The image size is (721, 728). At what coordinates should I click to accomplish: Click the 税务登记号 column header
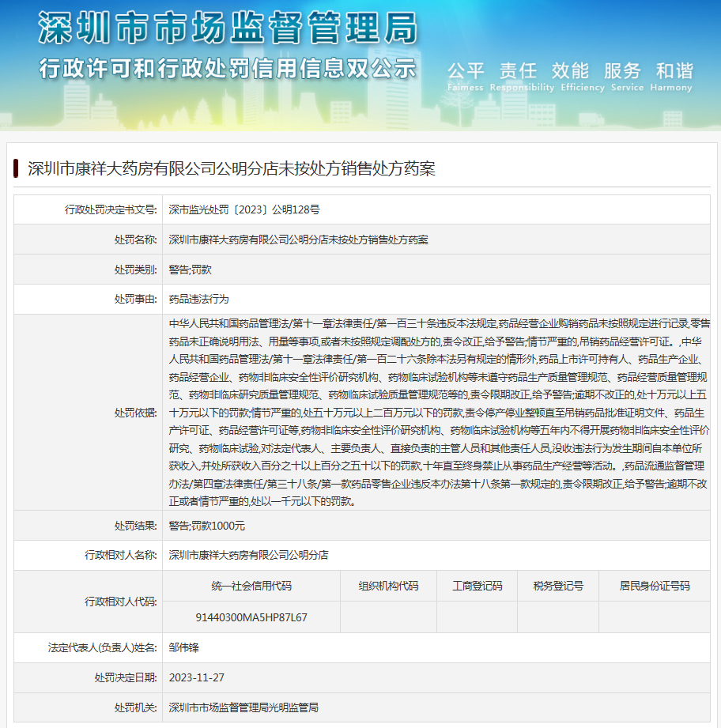click(558, 586)
